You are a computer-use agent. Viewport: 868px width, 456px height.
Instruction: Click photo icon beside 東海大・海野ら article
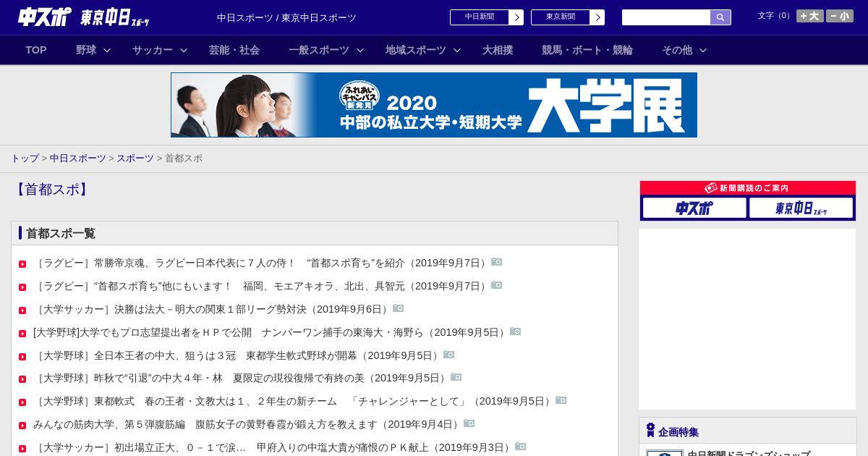point(516,332)
